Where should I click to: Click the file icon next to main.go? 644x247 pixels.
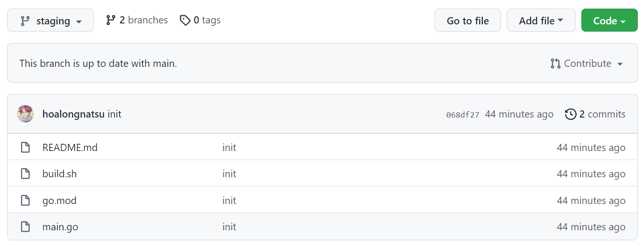point(25,227)
